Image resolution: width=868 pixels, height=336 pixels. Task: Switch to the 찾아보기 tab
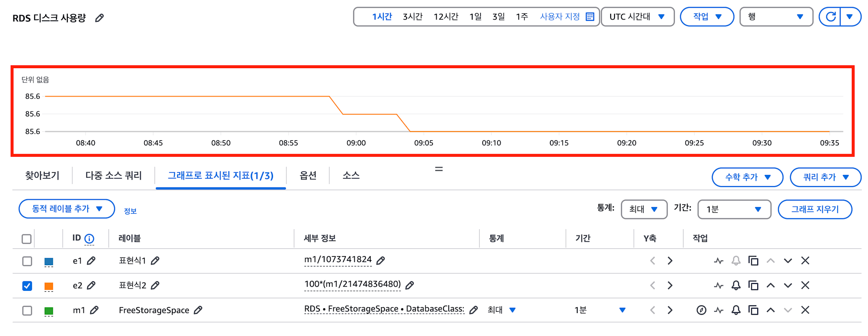(x=42, y=175)
